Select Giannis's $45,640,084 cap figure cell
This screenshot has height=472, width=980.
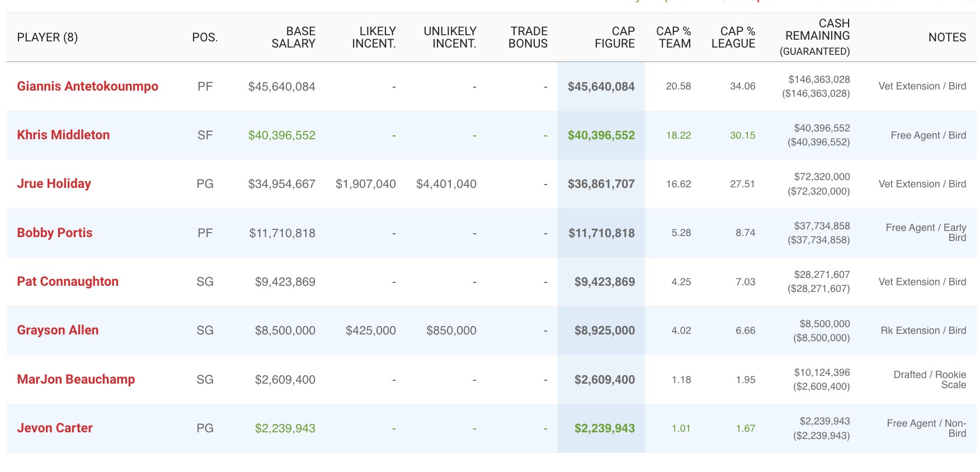click(x=601, y=87)
